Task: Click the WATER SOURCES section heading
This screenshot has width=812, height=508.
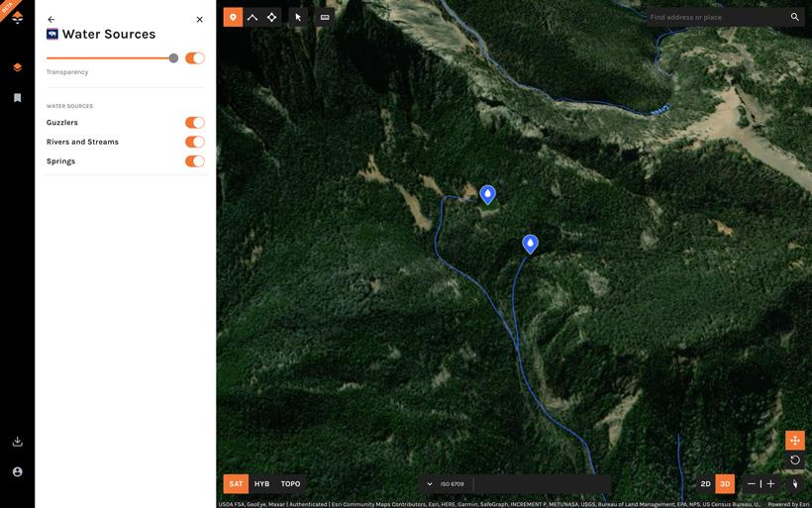Action: [x=69, y=106]
